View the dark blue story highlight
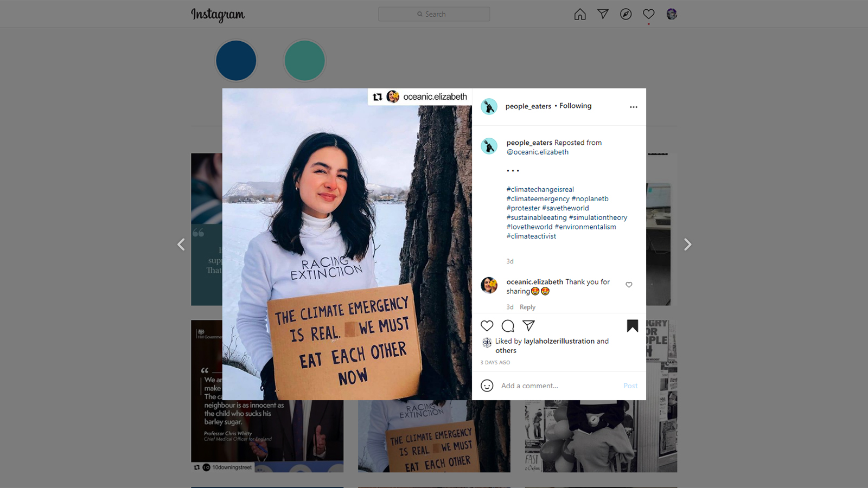Viewport: 868px width, 488px height. tap(236, 60)
